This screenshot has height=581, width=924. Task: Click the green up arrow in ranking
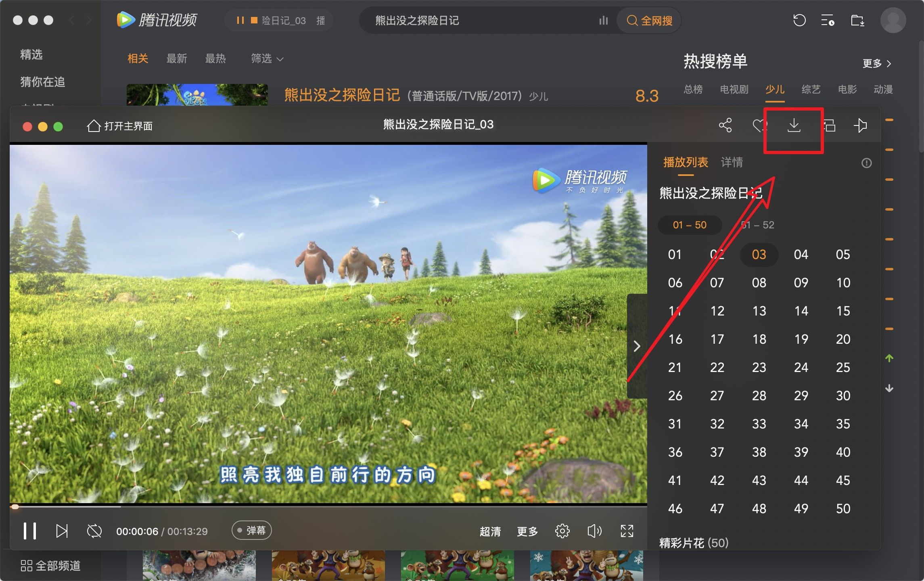tap(889, 358)
